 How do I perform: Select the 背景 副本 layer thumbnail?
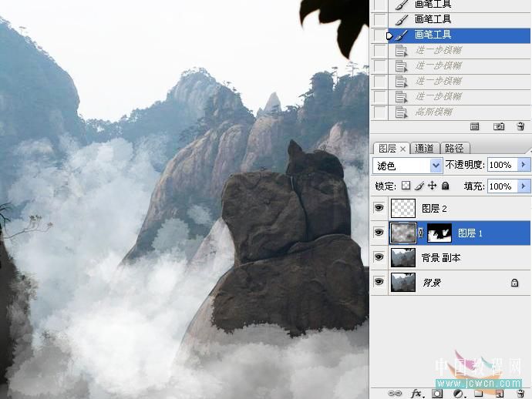[403, 257]
